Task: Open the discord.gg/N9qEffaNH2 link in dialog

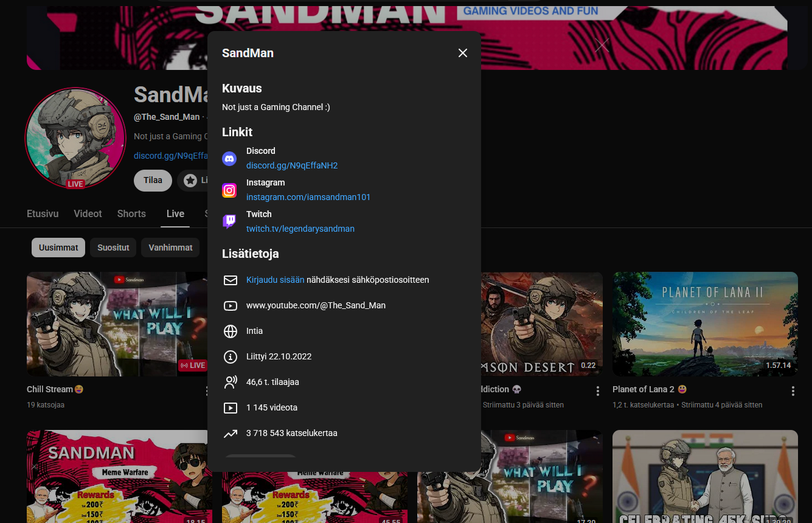Action: (292, 165)
